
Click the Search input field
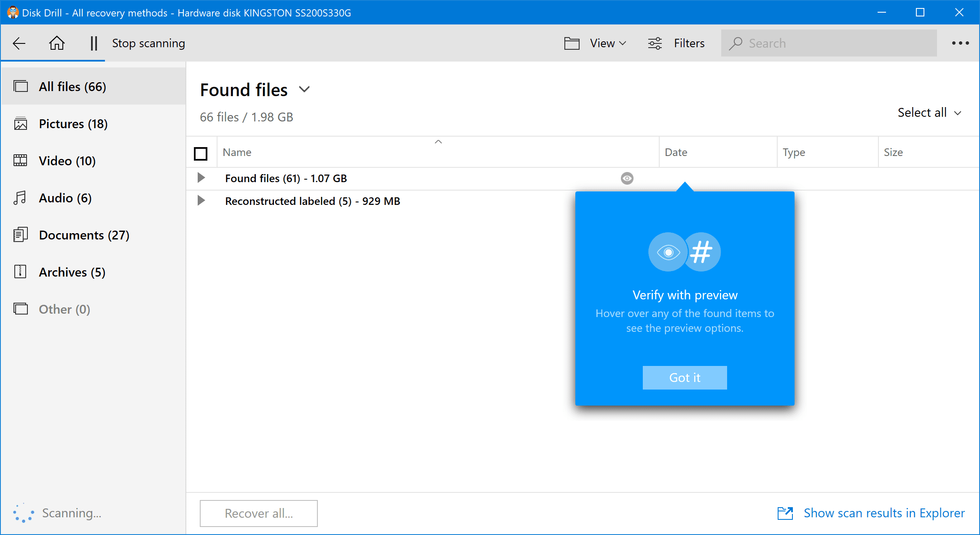coord(830,43)
